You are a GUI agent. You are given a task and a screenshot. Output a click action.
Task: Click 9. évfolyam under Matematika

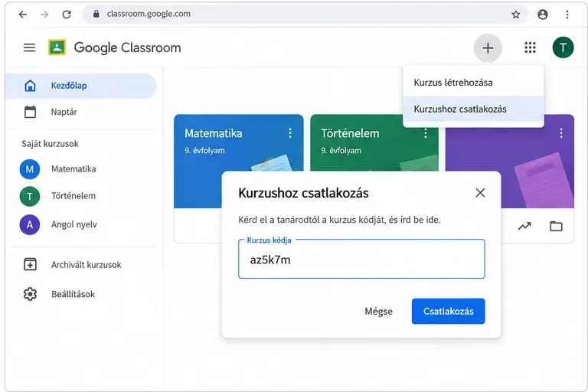pyautogui.click(x=204, y=151)
